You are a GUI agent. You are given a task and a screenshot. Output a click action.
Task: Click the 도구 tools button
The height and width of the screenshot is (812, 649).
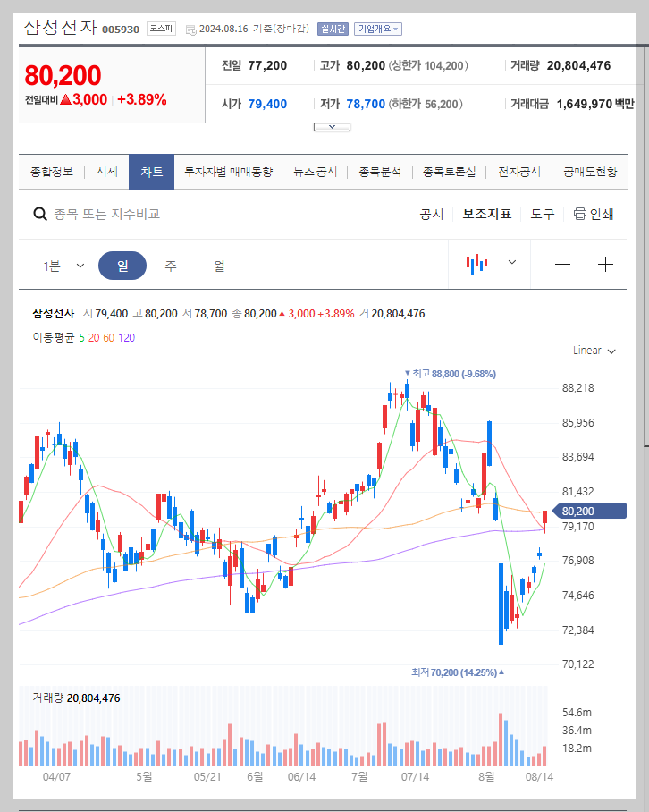coord(543,214)
